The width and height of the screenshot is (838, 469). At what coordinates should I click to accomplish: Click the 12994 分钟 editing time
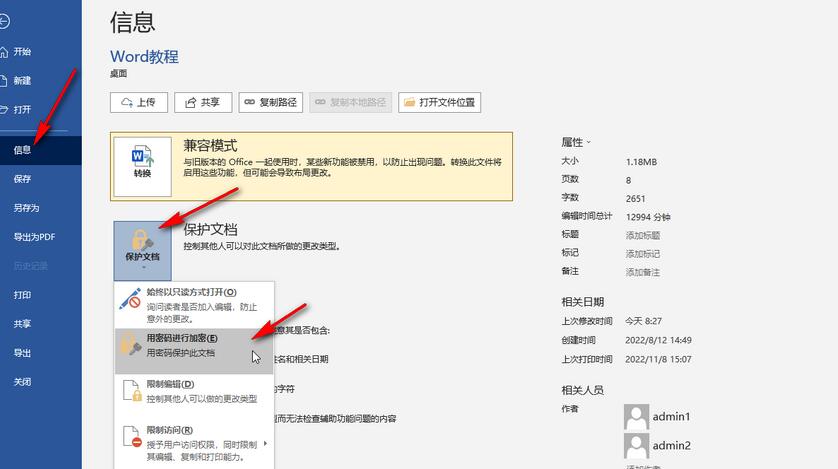[648, 217]
